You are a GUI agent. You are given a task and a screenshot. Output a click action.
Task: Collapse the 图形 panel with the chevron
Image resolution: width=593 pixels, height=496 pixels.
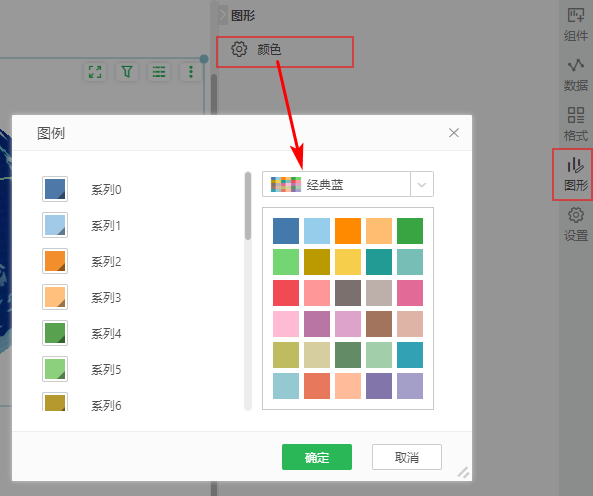coord(223,15)
